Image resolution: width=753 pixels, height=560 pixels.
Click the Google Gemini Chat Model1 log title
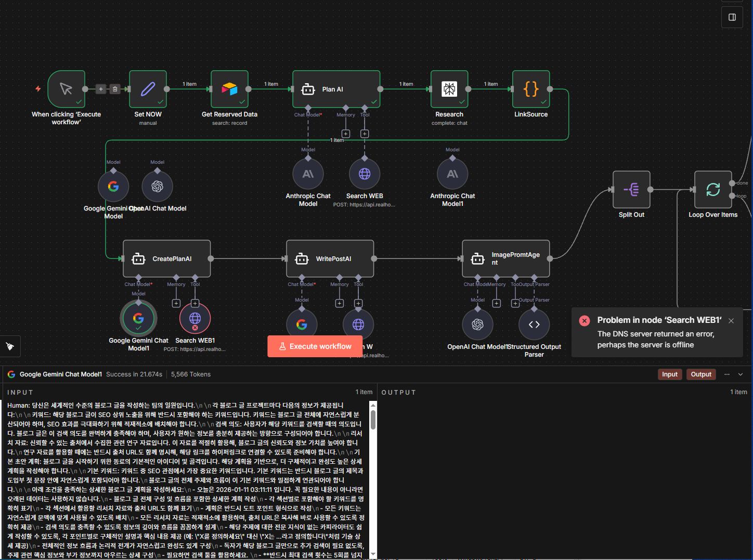61,374
